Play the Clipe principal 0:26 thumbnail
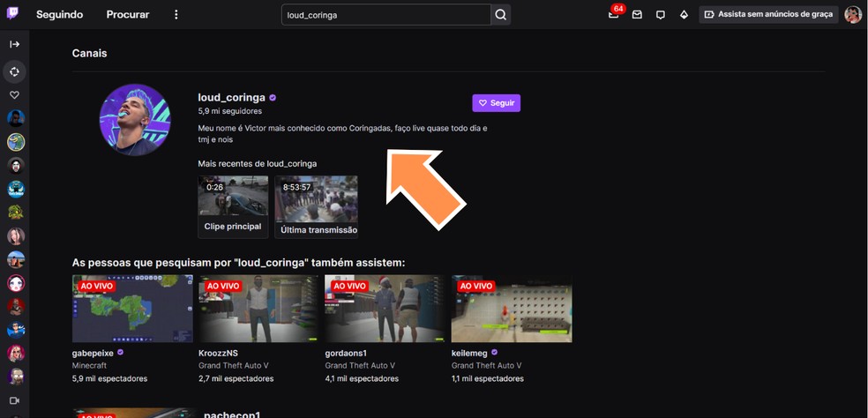The width and height of the screenshot is (868, 418). point(233,196)
